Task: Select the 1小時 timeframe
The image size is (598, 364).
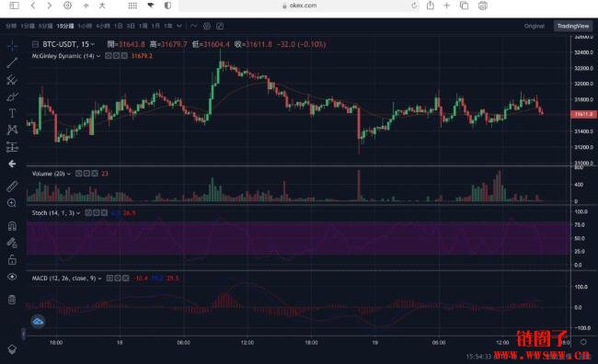Action: [85, 26]
